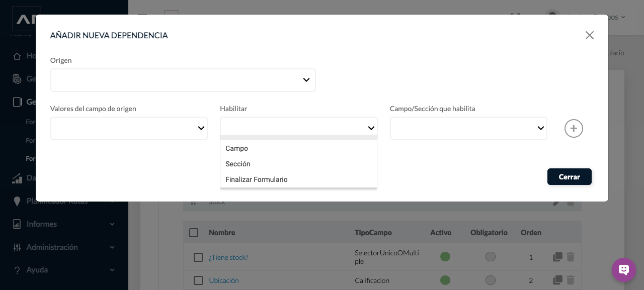Toggle the Activo status of ¿Tiene stock?
Viewport: 644px width, 290px height.
coord(445,257)
